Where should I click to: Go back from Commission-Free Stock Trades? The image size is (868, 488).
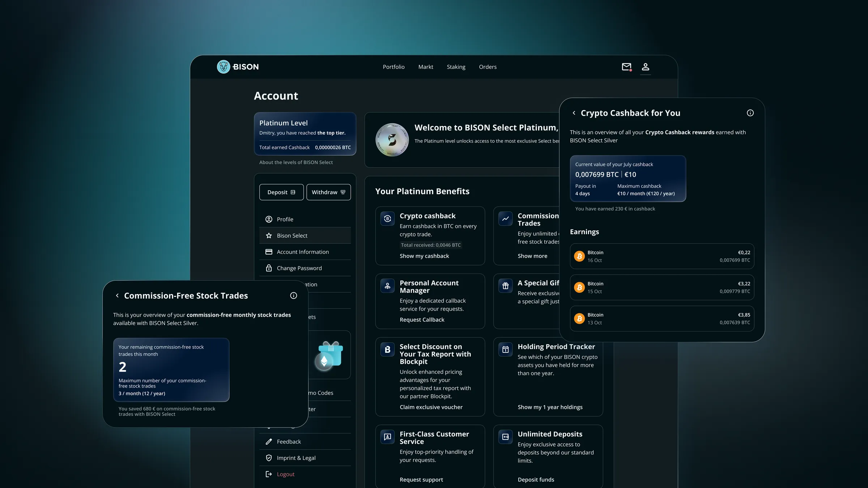click(117, 296)
